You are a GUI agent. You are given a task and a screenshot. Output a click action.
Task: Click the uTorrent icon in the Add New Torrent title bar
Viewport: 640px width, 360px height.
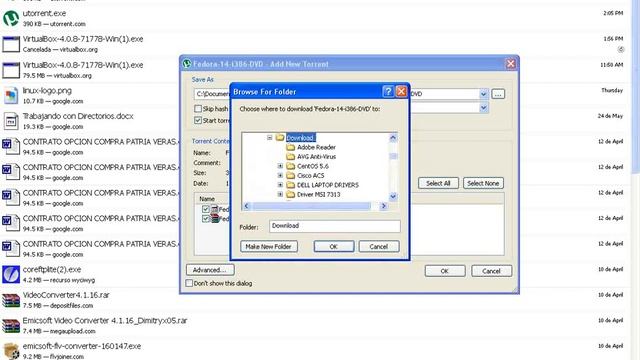187,64
